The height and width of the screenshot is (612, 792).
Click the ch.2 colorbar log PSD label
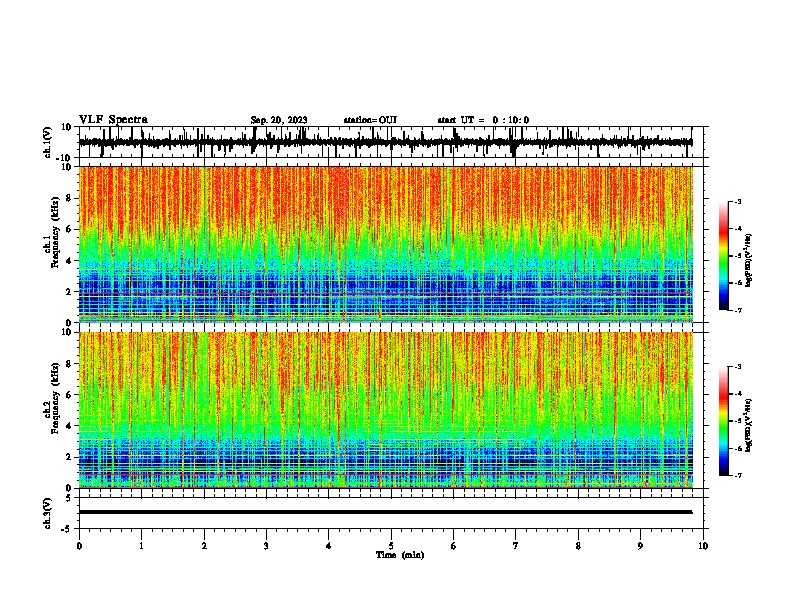[x=748, y=425]
